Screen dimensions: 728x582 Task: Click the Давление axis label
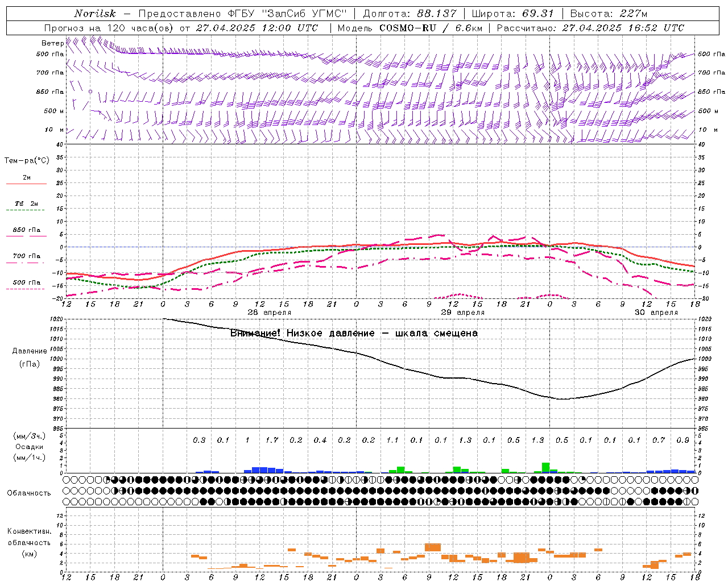(x=30, y=351)
